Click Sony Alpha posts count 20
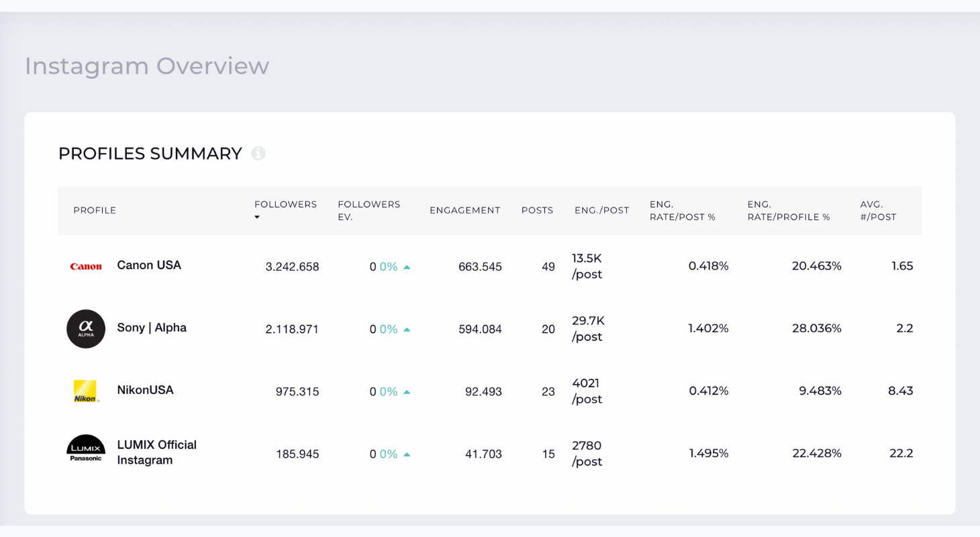The width and height of the screenshot is (980, 537). 548,330
